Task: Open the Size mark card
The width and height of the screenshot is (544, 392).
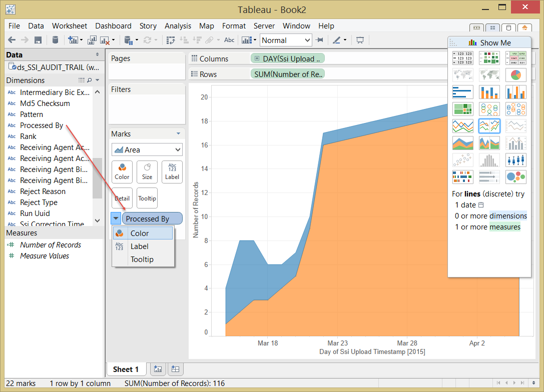Action: click(x=147, y=172)
